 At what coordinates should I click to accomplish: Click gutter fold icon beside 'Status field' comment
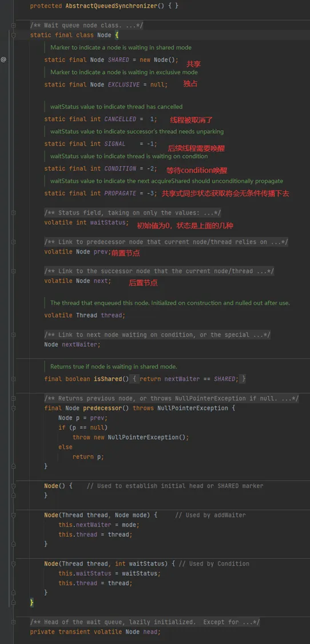click(x=14, y=213)
